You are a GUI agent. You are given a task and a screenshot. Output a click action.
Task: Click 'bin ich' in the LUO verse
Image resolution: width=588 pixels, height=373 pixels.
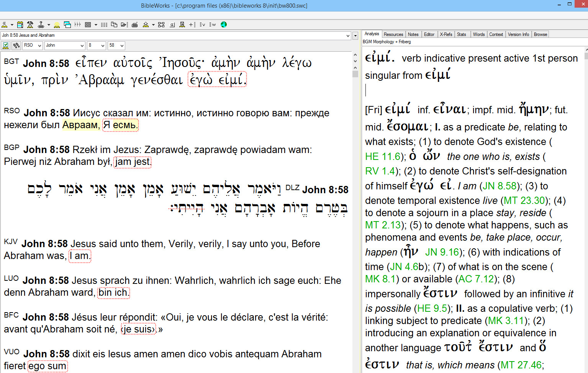tap(113, 293)
